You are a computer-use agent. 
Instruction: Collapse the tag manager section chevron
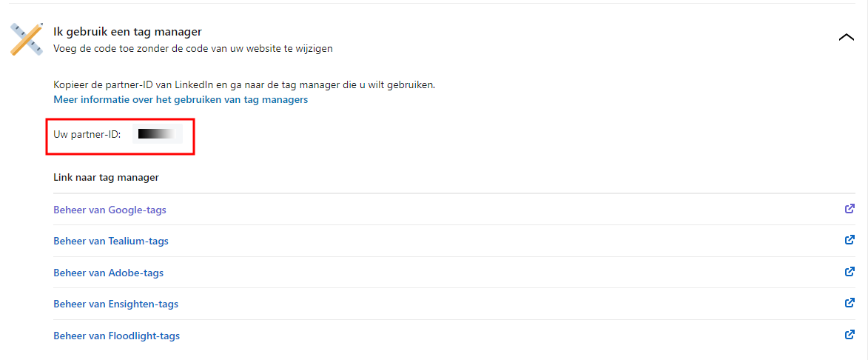pos(846,37)
